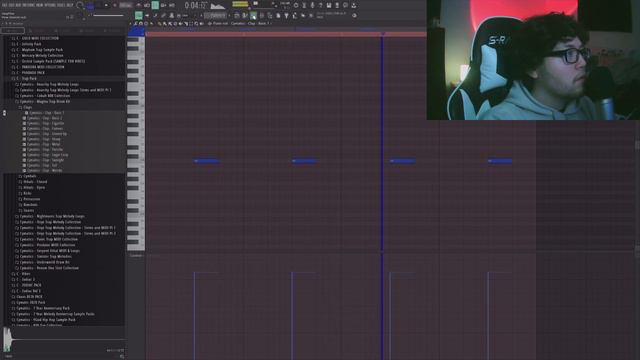
Task: Click the 0:04:17 time display
Action: (x=197, y=5)
